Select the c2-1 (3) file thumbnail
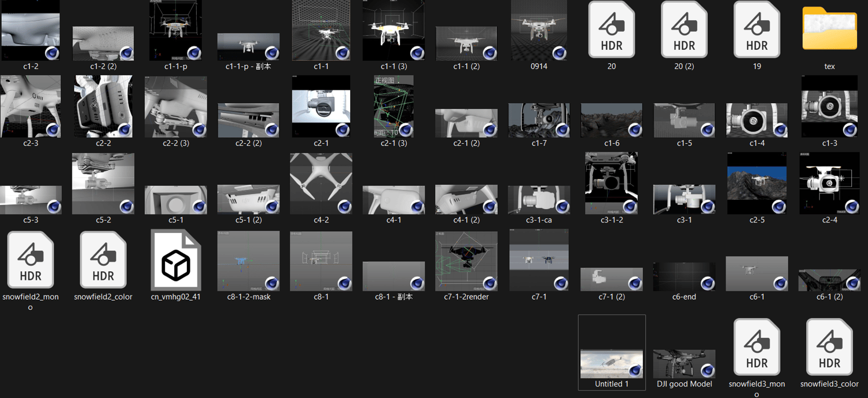The height and width of the screenshot is (398, 868). 393,107
